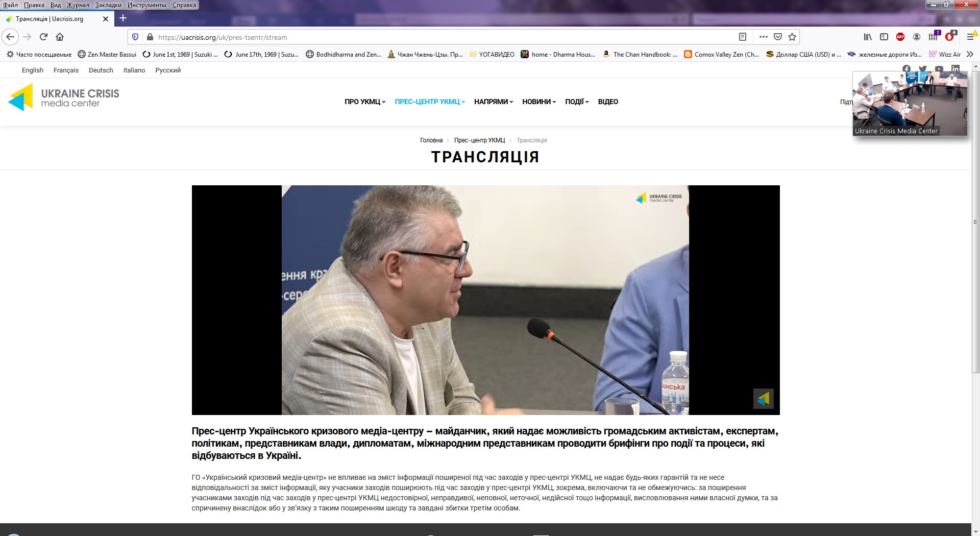
Task: Open the Вид menu
Action: point(56,5)
